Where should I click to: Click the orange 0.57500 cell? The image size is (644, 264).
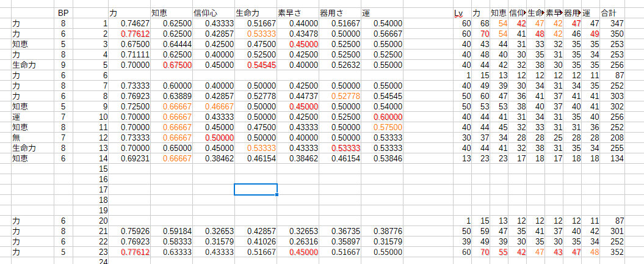[382, 128]
